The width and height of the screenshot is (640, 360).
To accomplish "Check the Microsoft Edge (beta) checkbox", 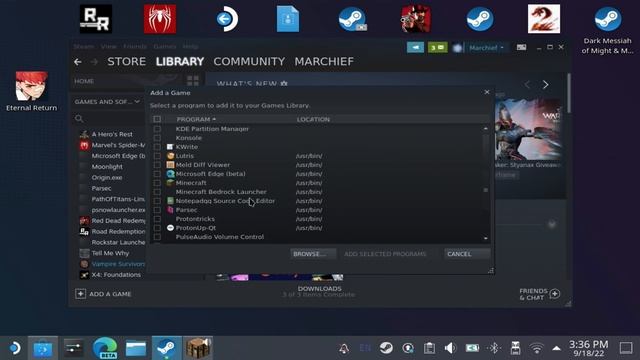I will point(157,174).
